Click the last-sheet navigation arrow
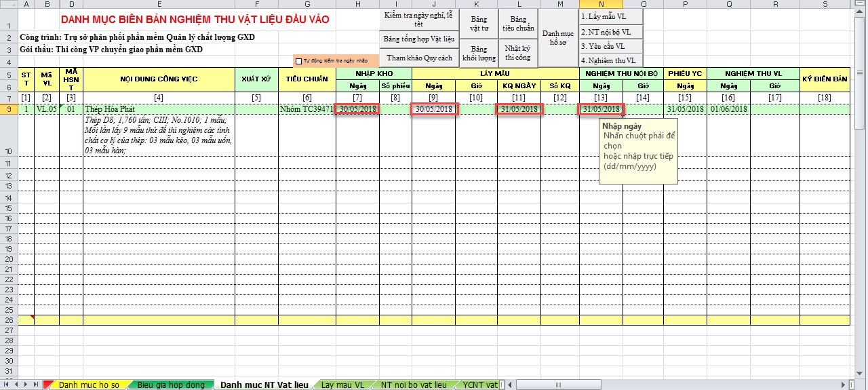The image size is (868, 390). pyautogui.click(x=36, y=385)
